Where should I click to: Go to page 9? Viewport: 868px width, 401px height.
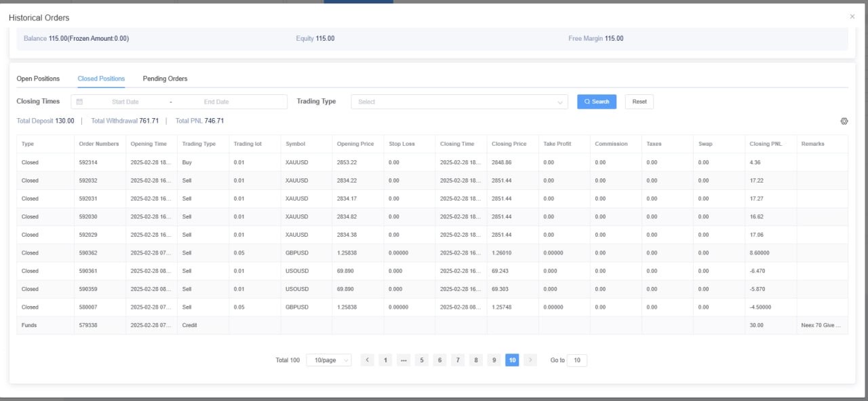(x=494, y=360)
